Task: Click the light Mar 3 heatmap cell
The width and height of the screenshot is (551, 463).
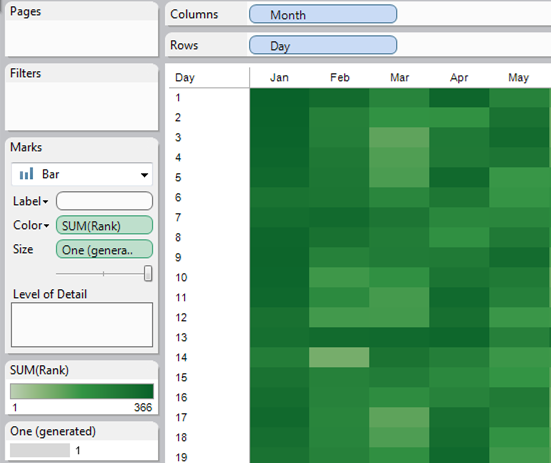Action: coord(399,137)
